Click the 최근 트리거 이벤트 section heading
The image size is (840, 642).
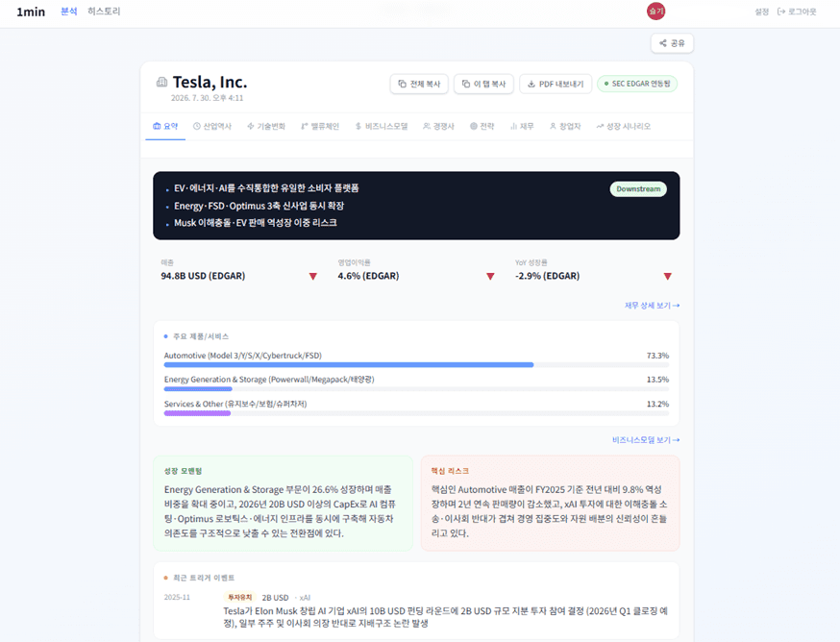(204, 578)
